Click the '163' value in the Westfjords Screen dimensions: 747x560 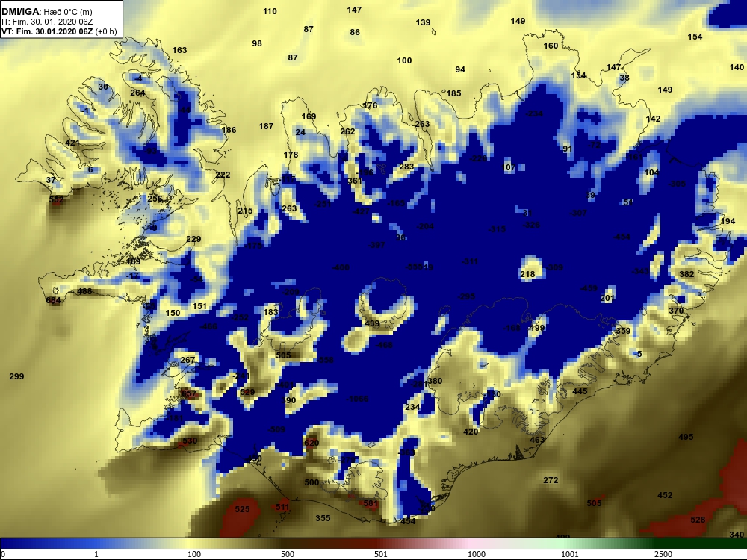click(x=179, y=50)
